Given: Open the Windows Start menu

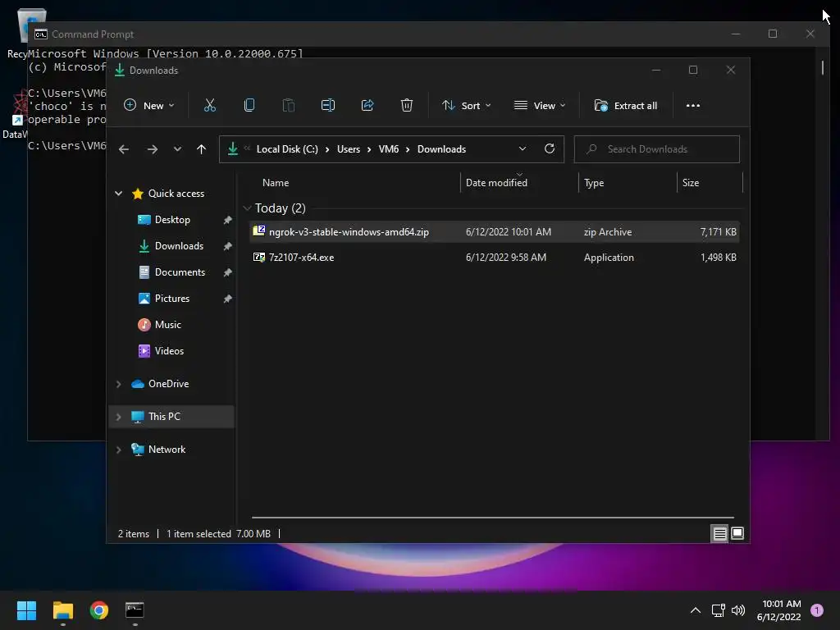Looking at the screenshot, I should 26,610.
